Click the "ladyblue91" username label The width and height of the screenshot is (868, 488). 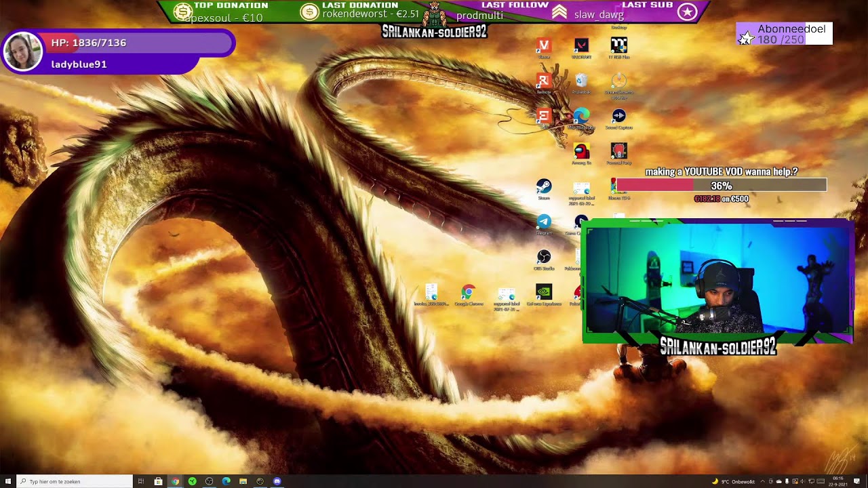click(x=79, y=64)
